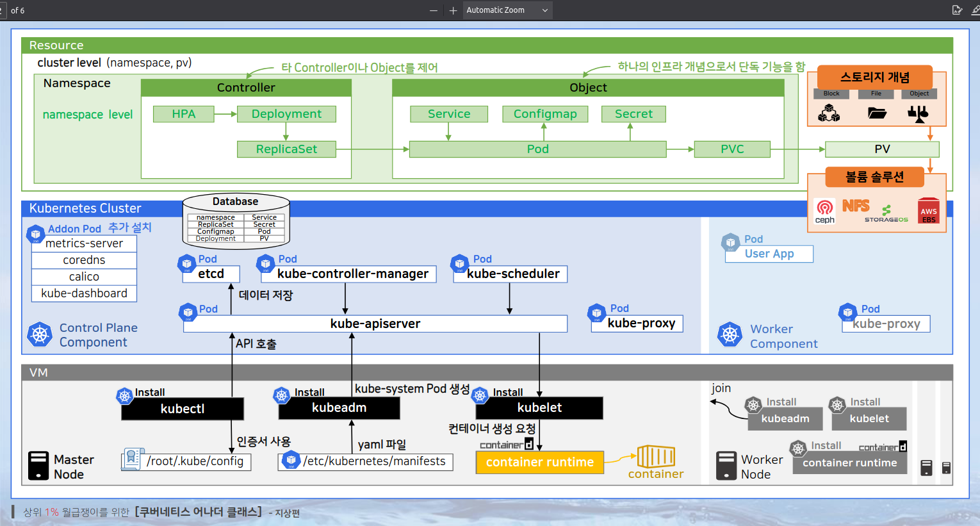Viewport: 980px width, 526px height.
Task: Click the Block storage cubes icon
Action: pyautogui.click(x=829, y=113)
